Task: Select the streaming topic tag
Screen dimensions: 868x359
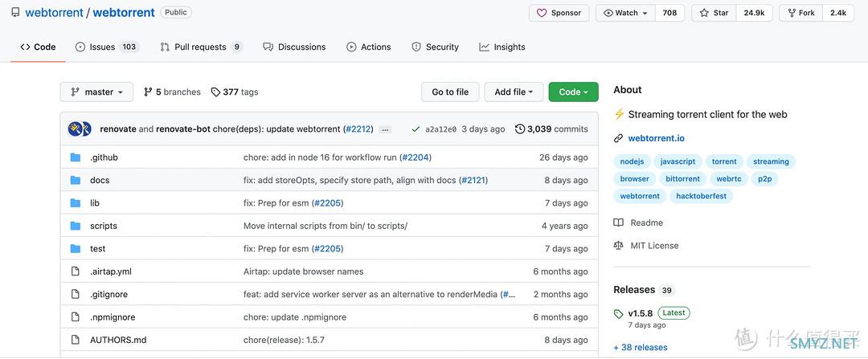Action: point(771,161)
